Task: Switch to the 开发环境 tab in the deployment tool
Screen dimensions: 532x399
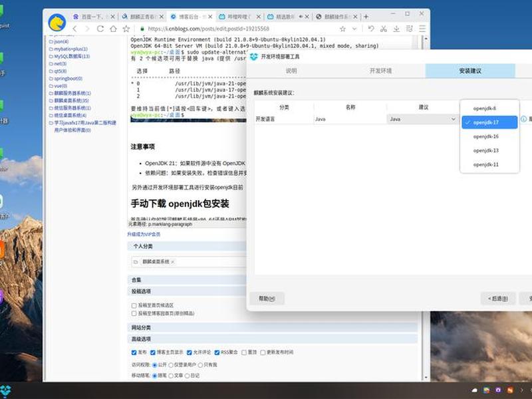Action: tap(380, 71)
